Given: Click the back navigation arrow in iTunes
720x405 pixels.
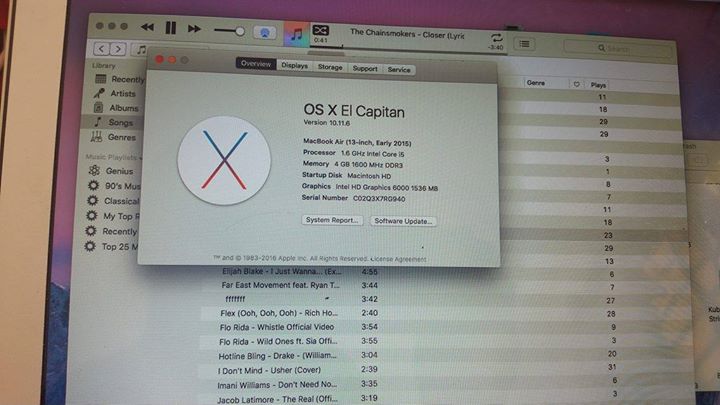Looking at the screenshot, I should tap(100, 48).
